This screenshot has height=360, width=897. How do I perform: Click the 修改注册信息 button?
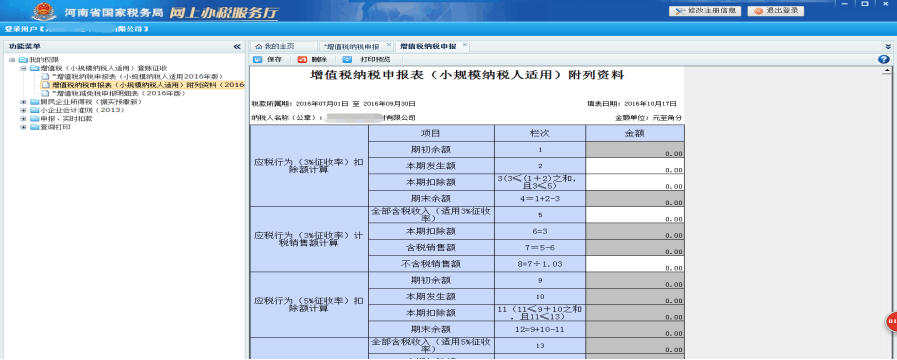click(705, 11)
